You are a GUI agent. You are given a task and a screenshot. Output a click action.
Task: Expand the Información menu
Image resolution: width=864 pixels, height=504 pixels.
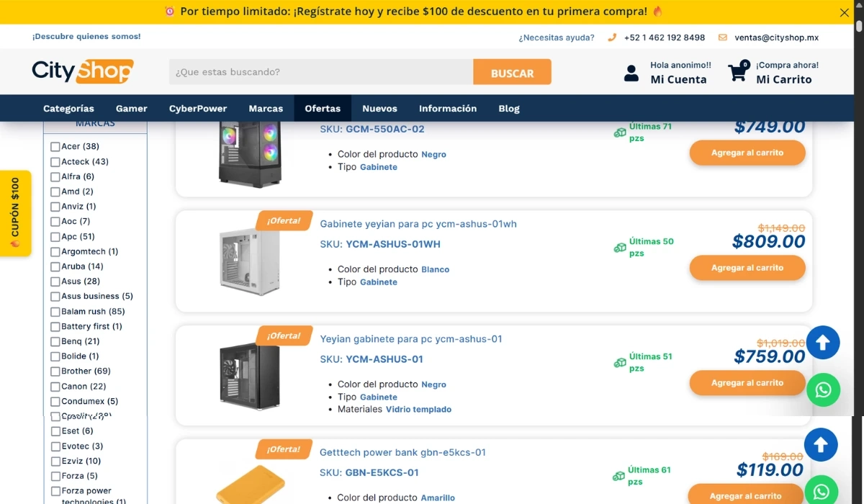pos(448,109)
